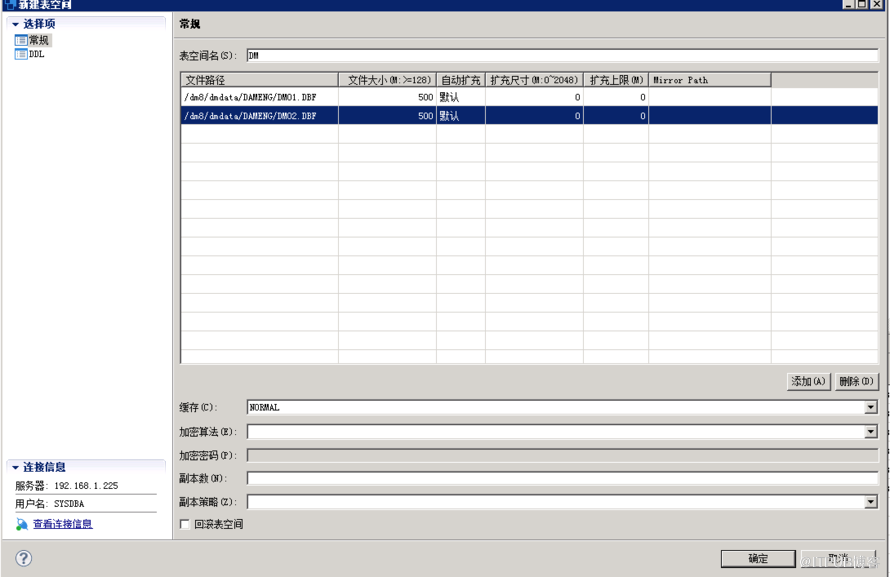
Task: Click the 删除(D) button
Action: coord(857,381)
